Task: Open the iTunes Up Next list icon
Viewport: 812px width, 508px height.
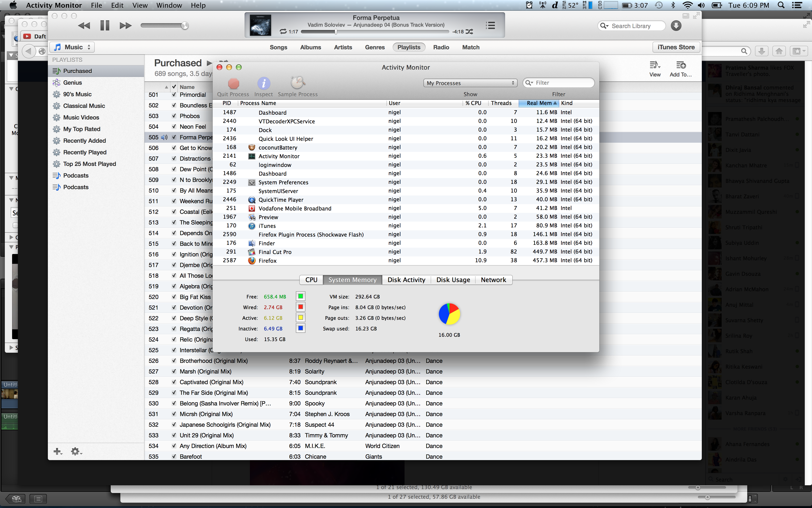Action: point(490,25)
